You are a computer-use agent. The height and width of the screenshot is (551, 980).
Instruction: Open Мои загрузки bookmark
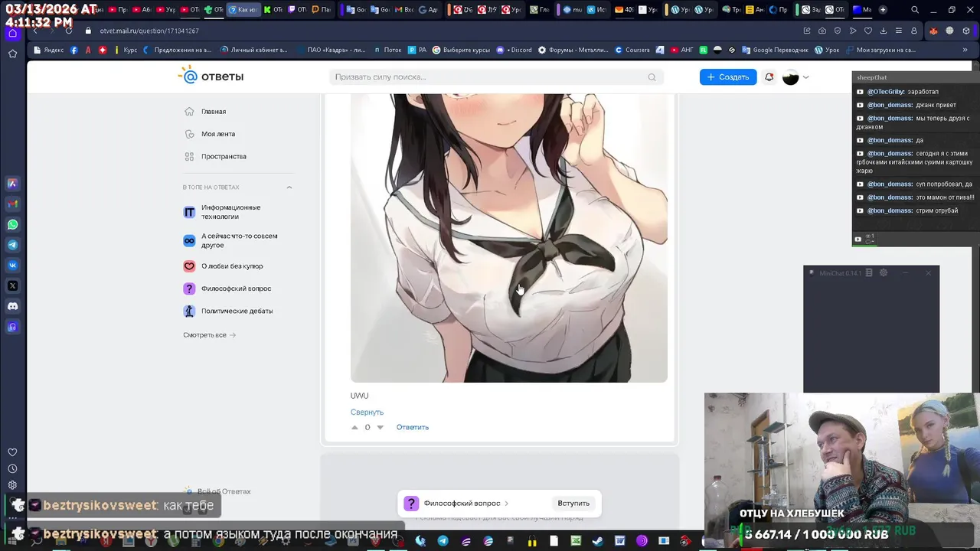[880, 50]
